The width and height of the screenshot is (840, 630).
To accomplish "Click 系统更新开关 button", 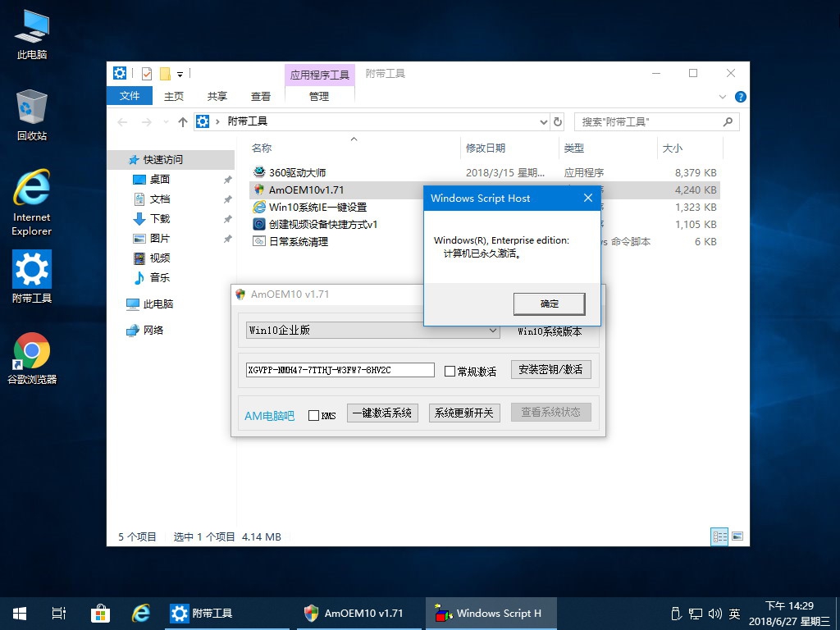I will coord(464,413).
